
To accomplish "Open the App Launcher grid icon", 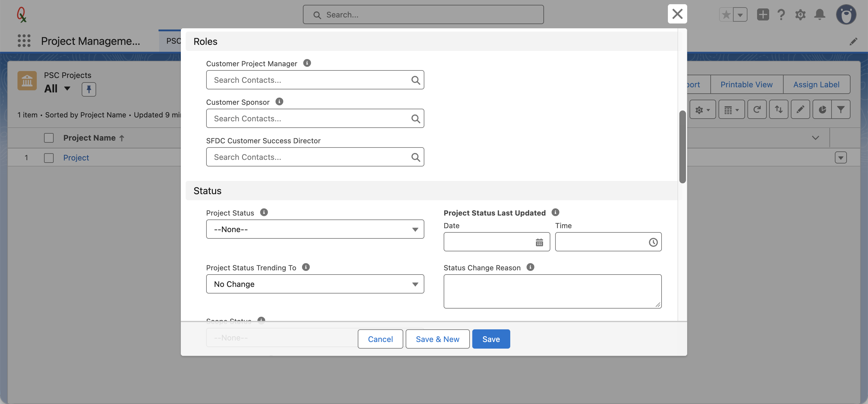I will (24, 41).
